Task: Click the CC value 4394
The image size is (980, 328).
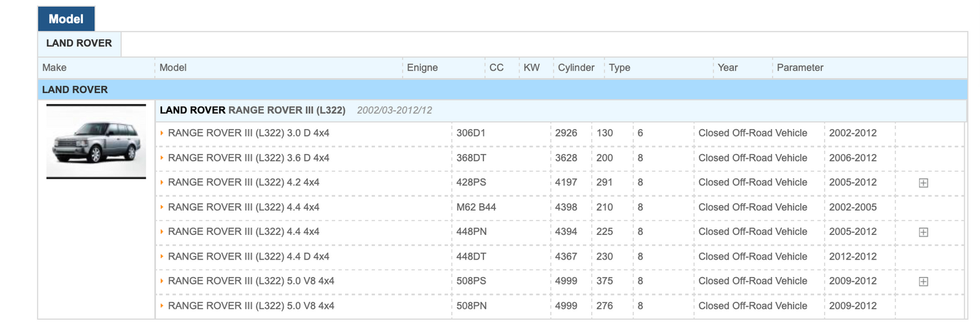Action: point(566,232)
